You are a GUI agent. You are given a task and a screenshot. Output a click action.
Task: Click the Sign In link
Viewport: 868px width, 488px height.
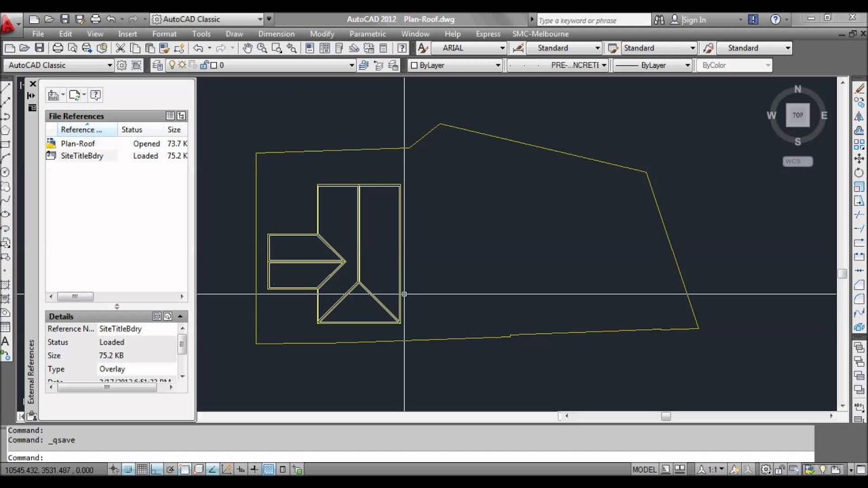coord(694,20)
